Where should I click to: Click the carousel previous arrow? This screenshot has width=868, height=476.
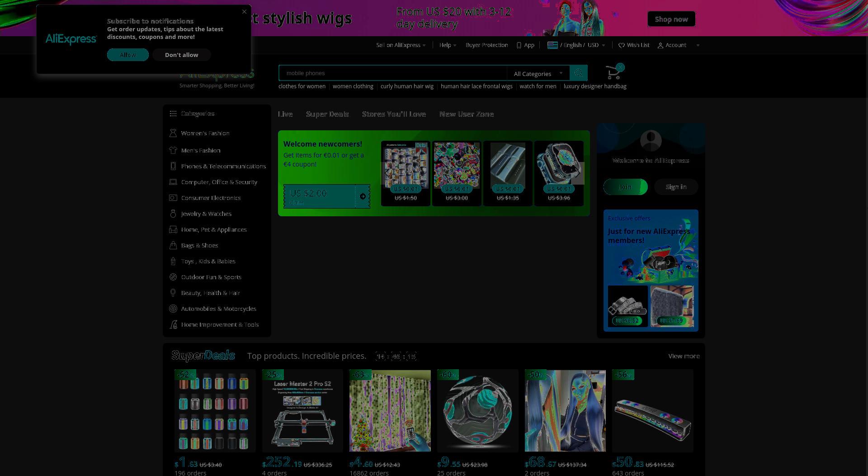tap(387, 173)
